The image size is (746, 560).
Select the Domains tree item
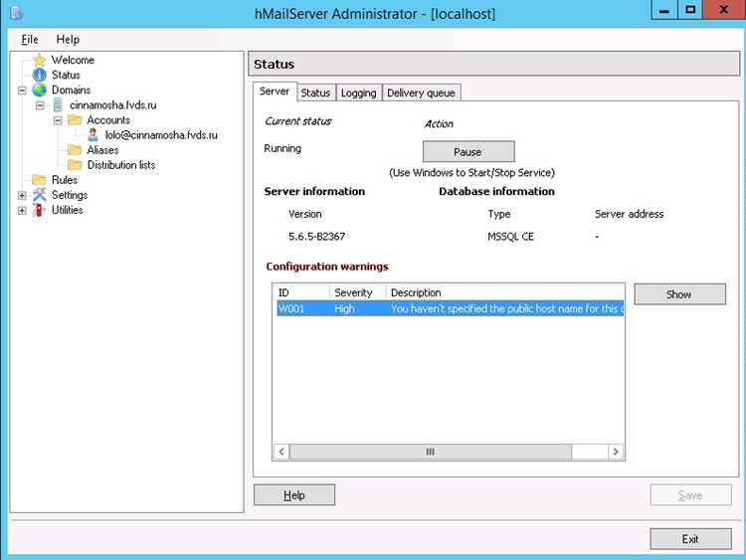click(x=71, y=90)
